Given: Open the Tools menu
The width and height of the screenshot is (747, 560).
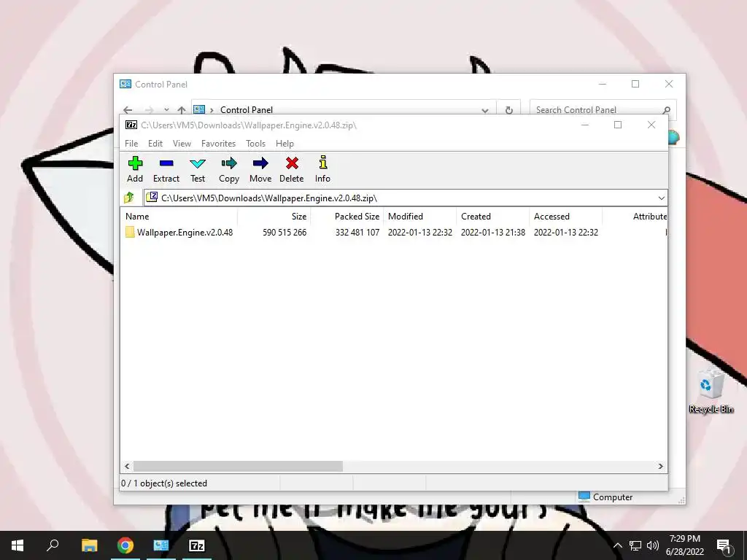Looking at the screenshot, I should coord(255,144).
